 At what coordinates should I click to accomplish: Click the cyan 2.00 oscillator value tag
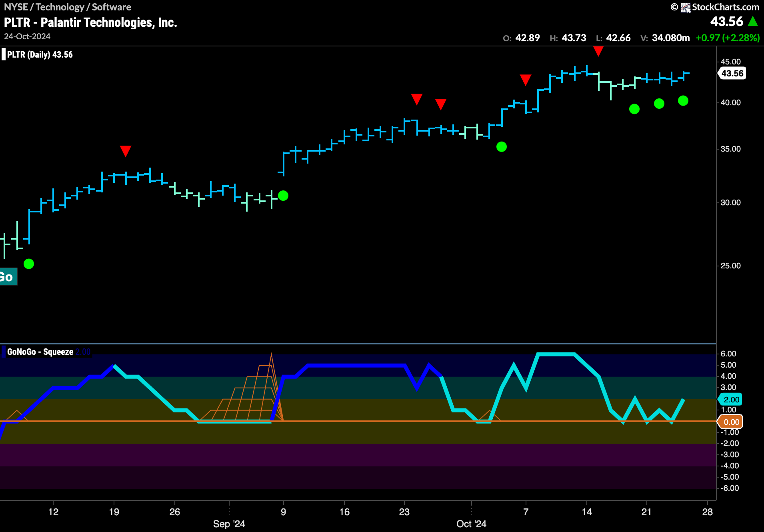click(x=730, y=400)
